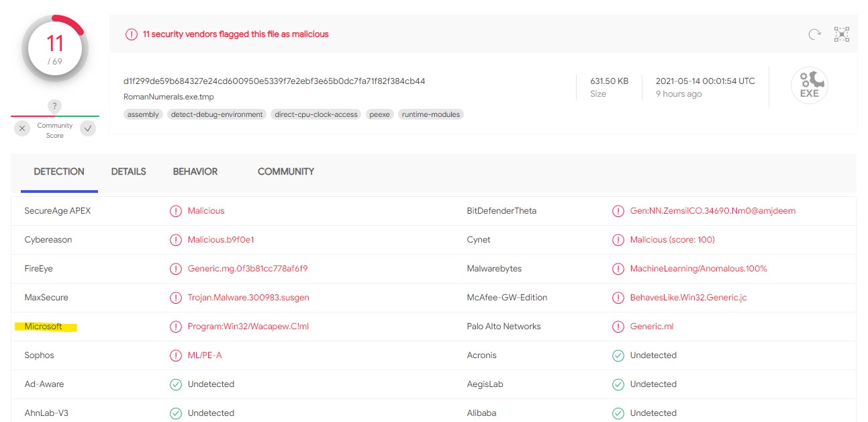Click the warning icon next to SecureAge APEX
Image resolution: width=868 pixels, height=422 pixels.
[x=176, y=210]
